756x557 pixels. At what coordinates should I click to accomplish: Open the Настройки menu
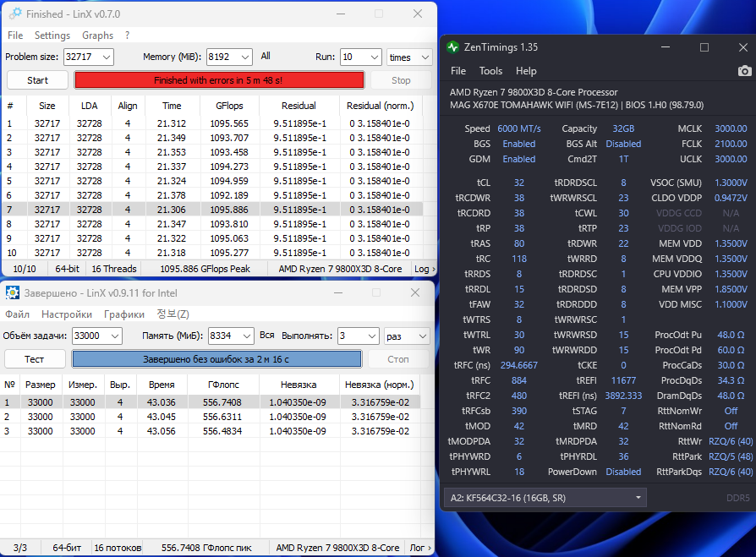(67, 314)
